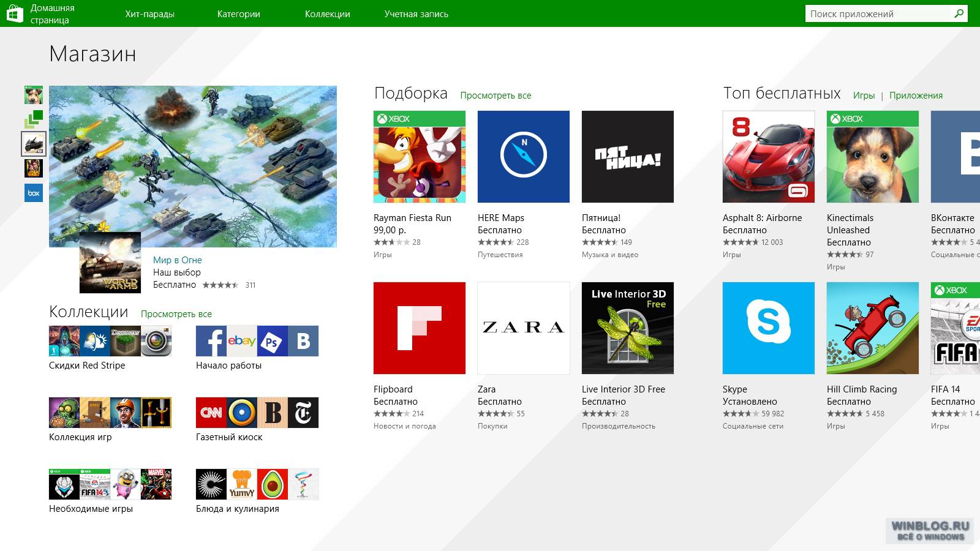Open the Скидки Red Stripe collection icons
Screen dimensions: 980x551
click(110, 341)
